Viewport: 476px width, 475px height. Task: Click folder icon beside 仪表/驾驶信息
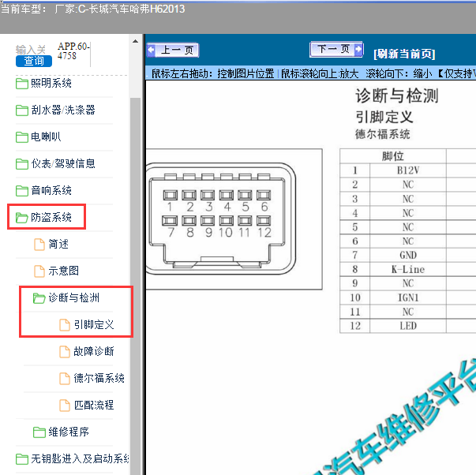(x=22, y=164)
